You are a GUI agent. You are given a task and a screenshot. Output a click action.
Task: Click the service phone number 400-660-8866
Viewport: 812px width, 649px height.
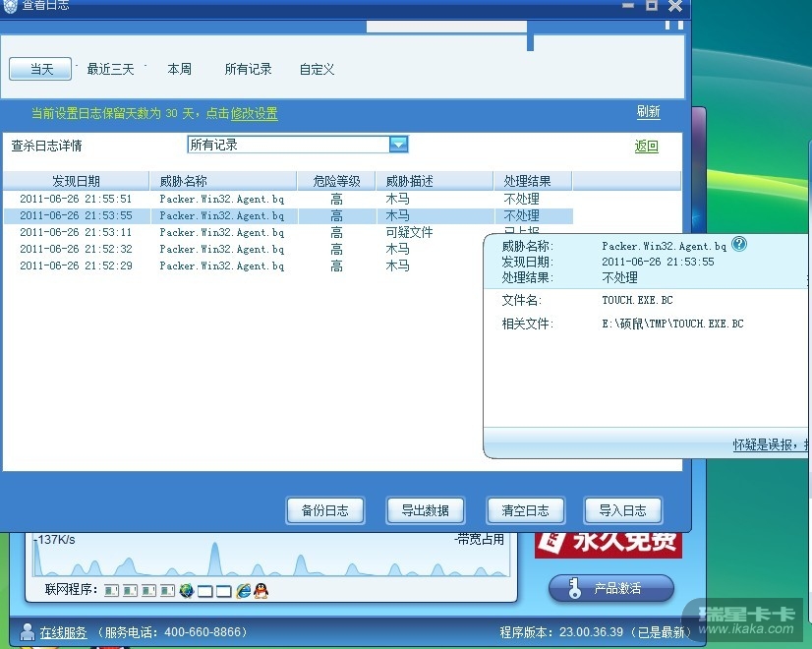point(203,632)
